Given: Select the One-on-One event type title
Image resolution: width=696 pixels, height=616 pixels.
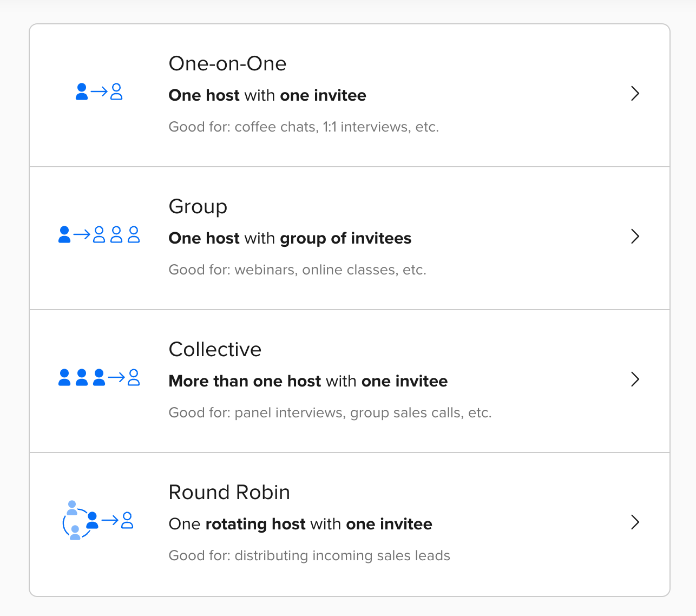Looking at the screenshot, I should [x=227, y=64].
